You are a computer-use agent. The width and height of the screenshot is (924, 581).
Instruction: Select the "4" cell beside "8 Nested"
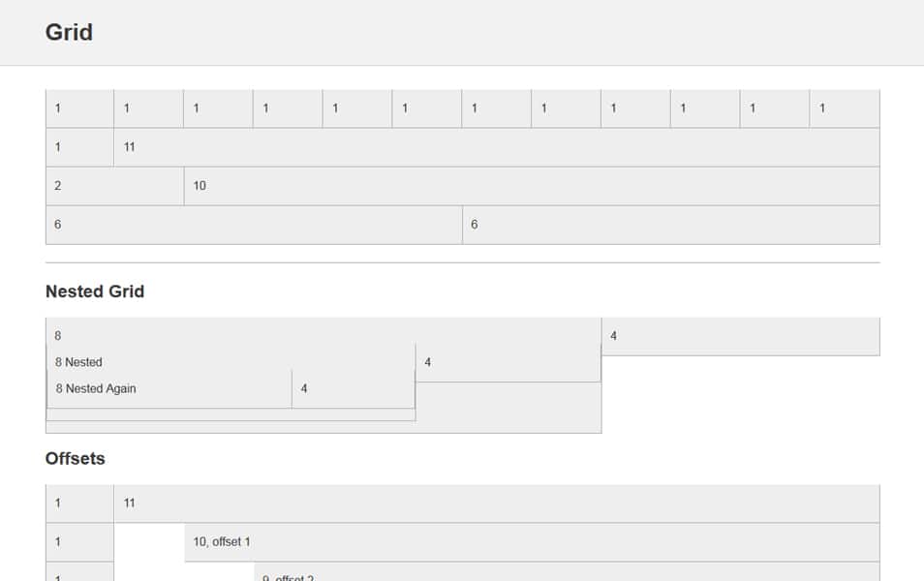pyautogui.click(x=508, y=362)
